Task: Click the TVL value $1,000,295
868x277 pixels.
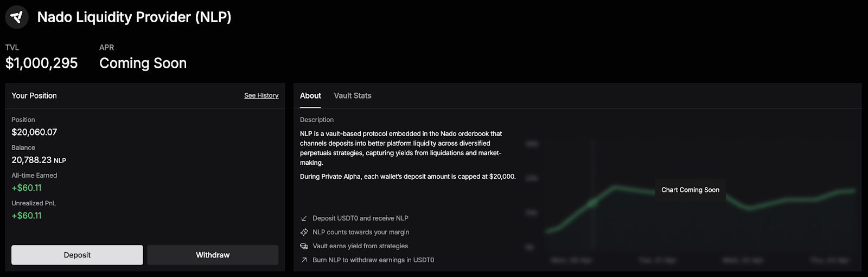Action: [42, 63]
